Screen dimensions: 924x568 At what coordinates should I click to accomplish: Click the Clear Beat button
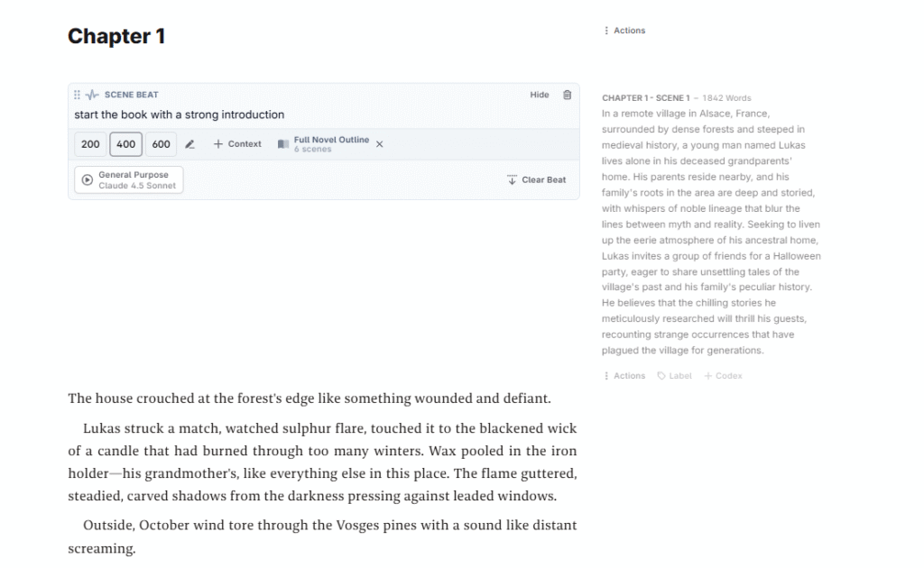[x=537, y=180]
